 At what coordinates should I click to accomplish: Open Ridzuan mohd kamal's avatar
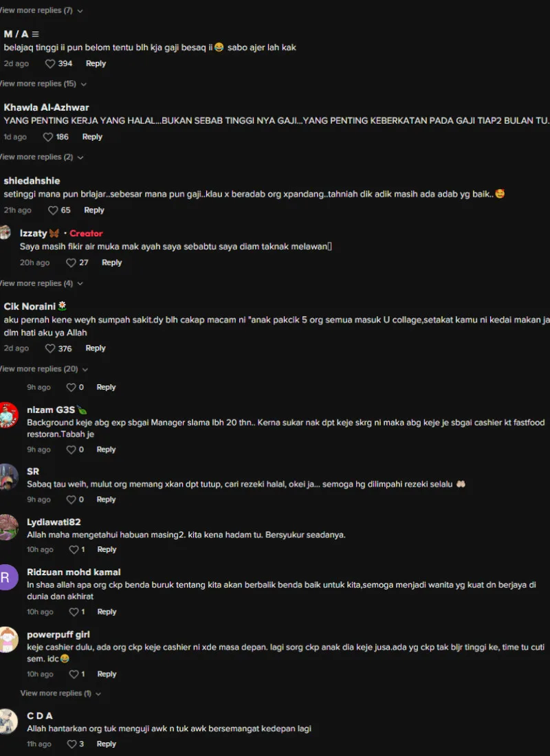tap(8, 577)
